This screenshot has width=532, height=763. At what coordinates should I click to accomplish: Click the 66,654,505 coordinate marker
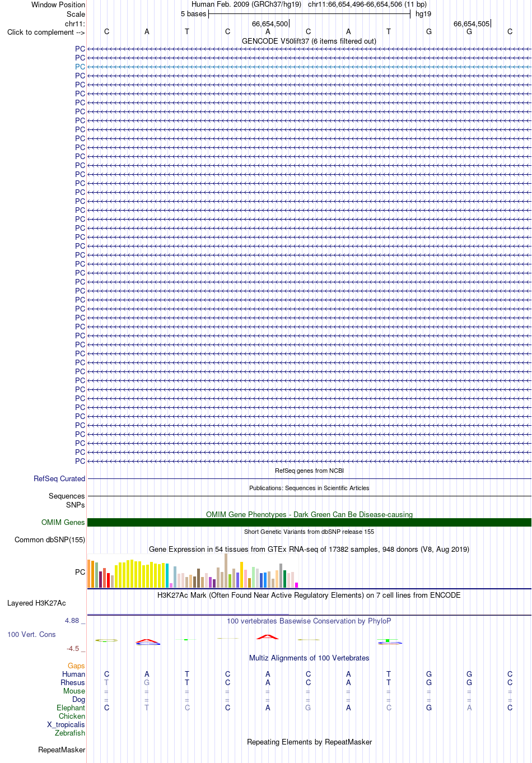point(472,24)
